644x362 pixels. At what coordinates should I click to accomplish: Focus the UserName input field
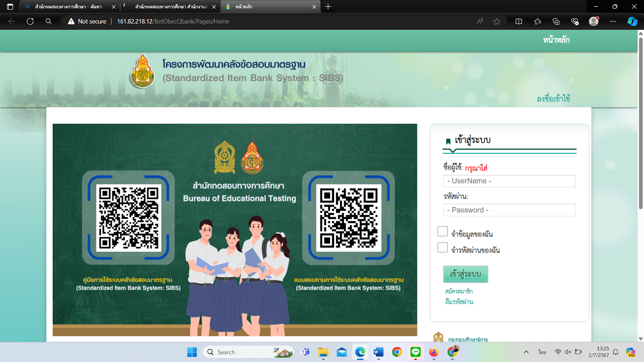(509, 181)
